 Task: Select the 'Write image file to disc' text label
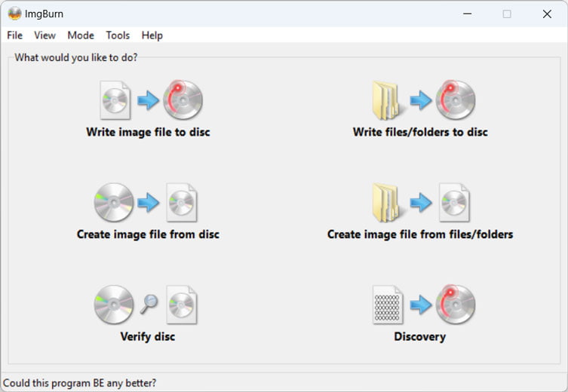pos(148,133)
